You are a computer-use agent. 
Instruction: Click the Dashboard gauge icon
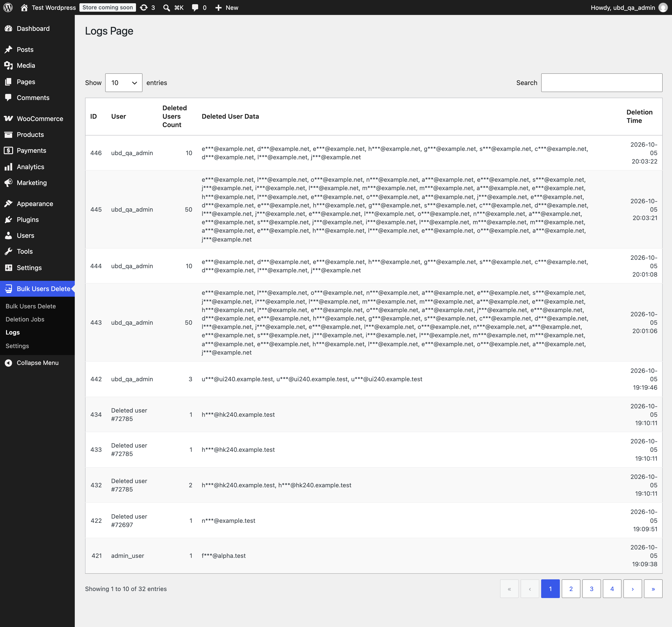click(x=8, y=29)
